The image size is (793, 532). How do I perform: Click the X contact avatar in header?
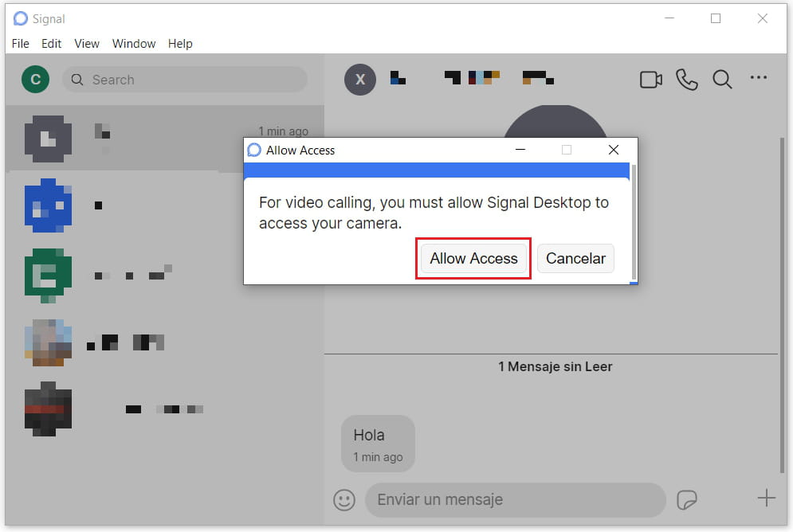point(360,80)
